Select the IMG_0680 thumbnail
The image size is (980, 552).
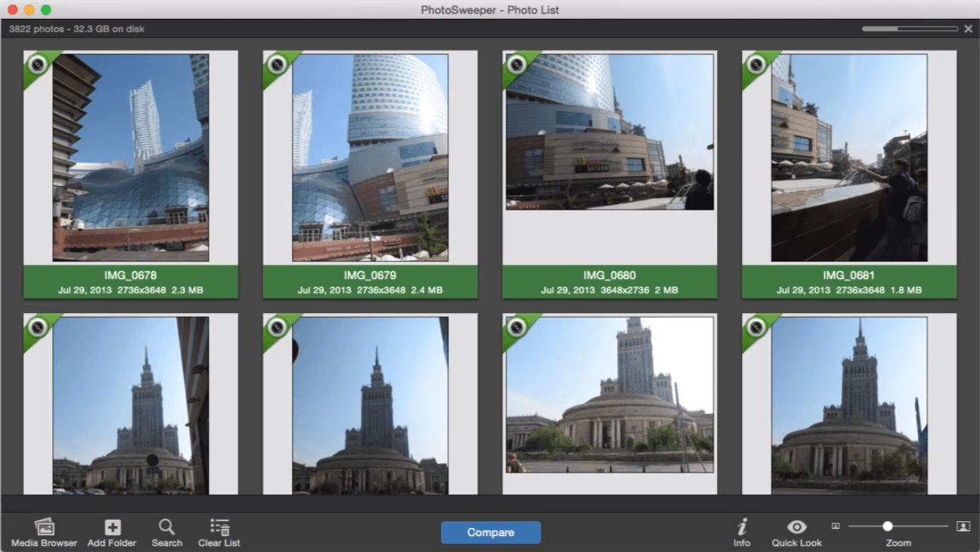point(609,132)
